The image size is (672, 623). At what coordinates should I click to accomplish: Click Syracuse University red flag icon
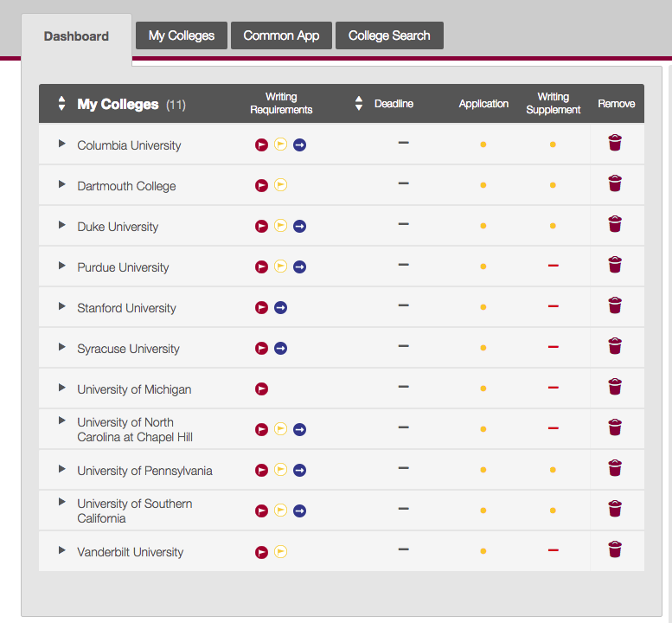(261, 349)
